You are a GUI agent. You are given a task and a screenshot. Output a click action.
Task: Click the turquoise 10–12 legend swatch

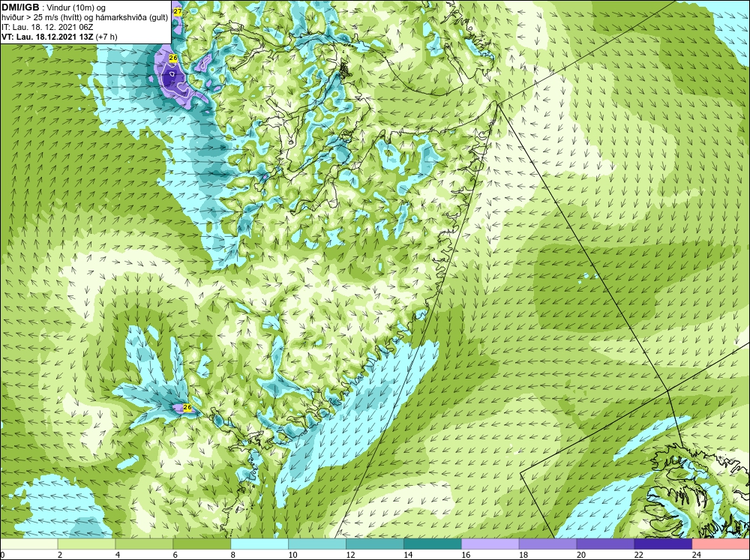coord(317,544)
